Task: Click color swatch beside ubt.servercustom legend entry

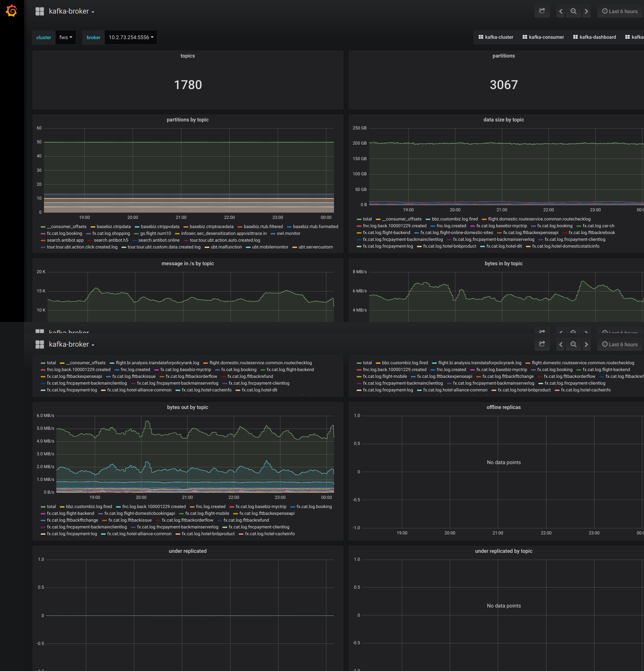Action: click(x=295, y=247)
